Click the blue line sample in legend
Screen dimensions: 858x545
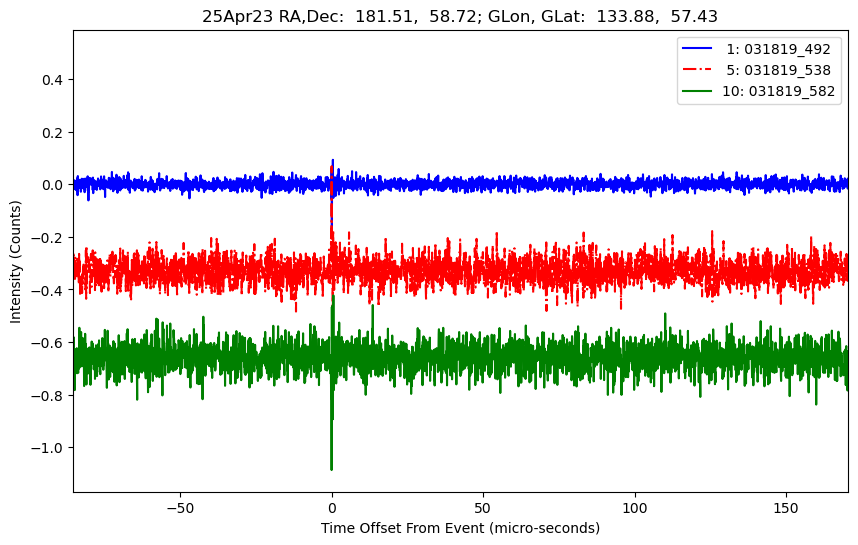[697, 49]
